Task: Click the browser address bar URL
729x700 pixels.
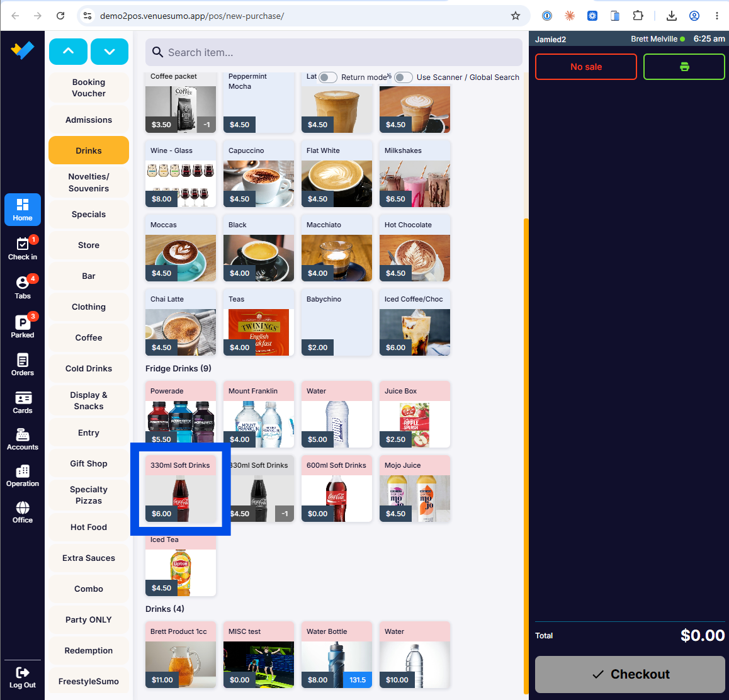Action: [x=192, y=16]
